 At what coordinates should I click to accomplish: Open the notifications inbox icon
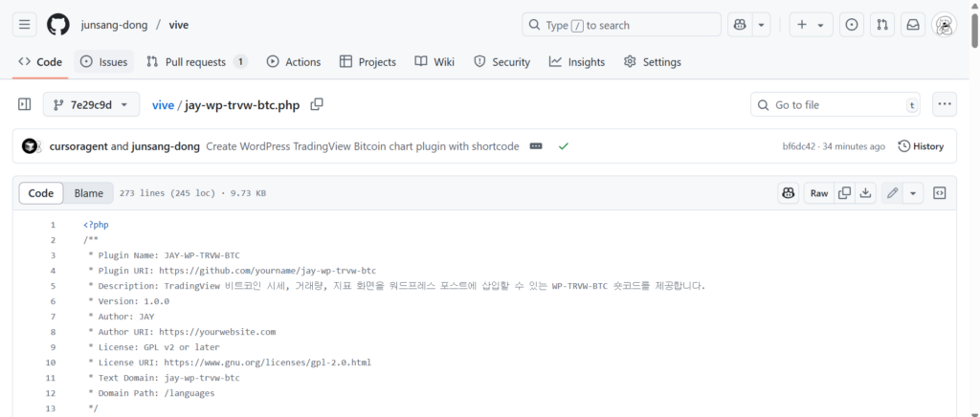pos(913,25)
